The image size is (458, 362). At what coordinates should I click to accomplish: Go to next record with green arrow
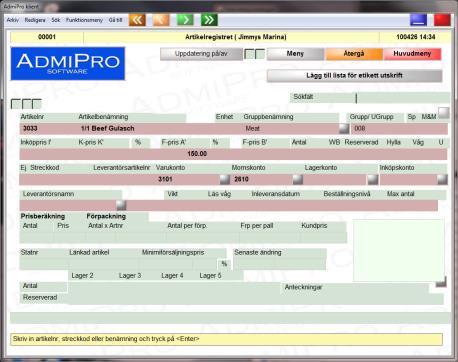point(185,20)
